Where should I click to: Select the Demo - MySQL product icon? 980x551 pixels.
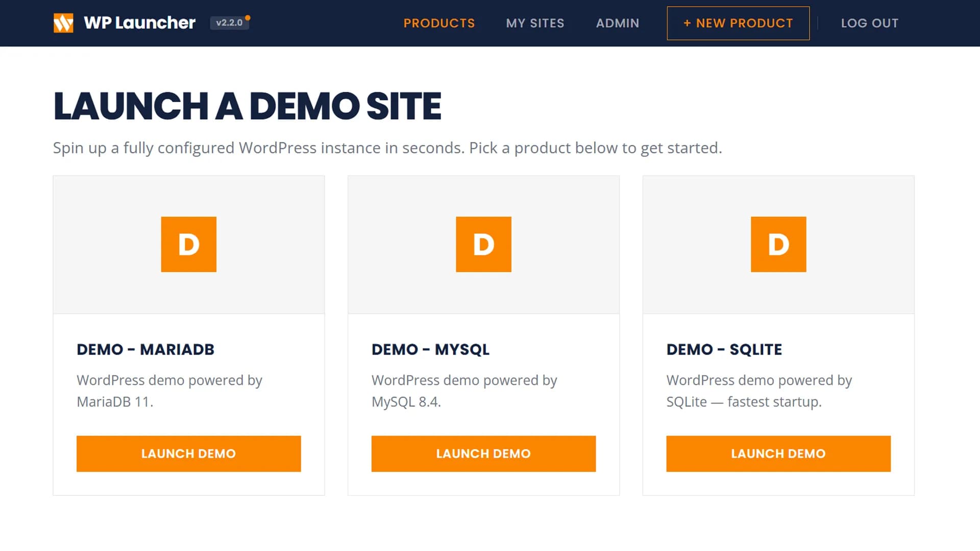coord(483,244)
